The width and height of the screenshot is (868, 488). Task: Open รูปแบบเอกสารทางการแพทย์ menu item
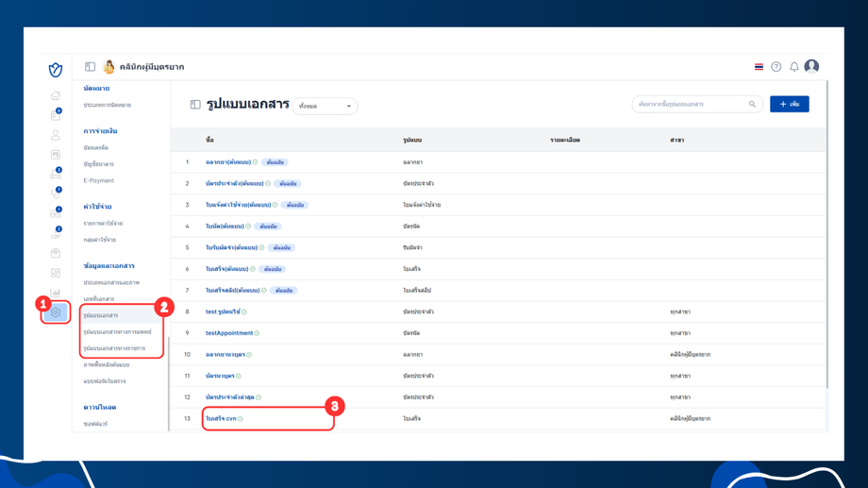click(x=117, y=332)
